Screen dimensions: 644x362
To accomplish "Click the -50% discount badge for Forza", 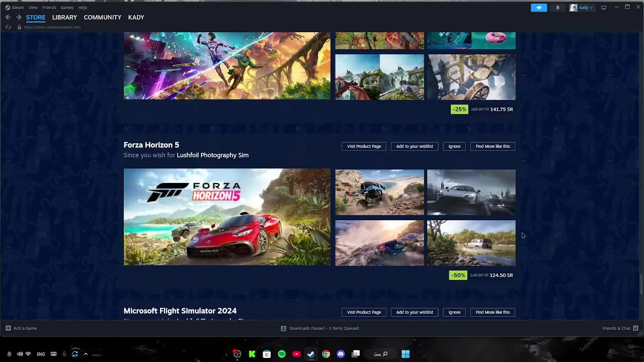I will tap(458, 275).
